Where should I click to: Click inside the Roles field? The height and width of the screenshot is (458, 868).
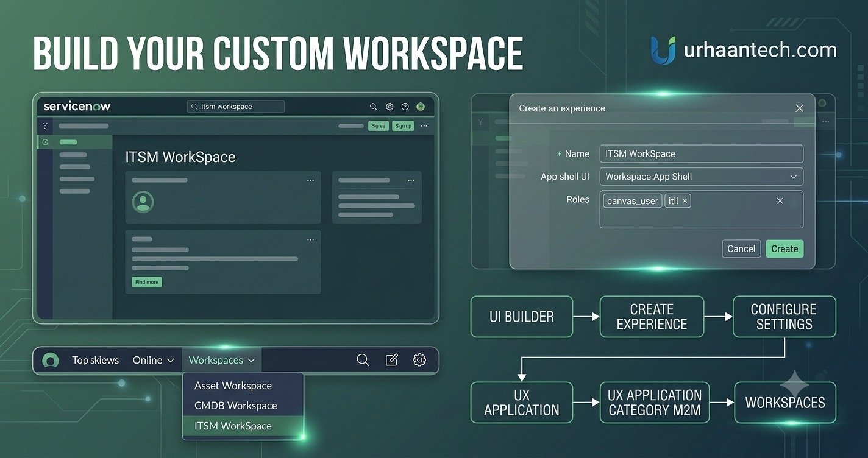(x=702, y=210)
